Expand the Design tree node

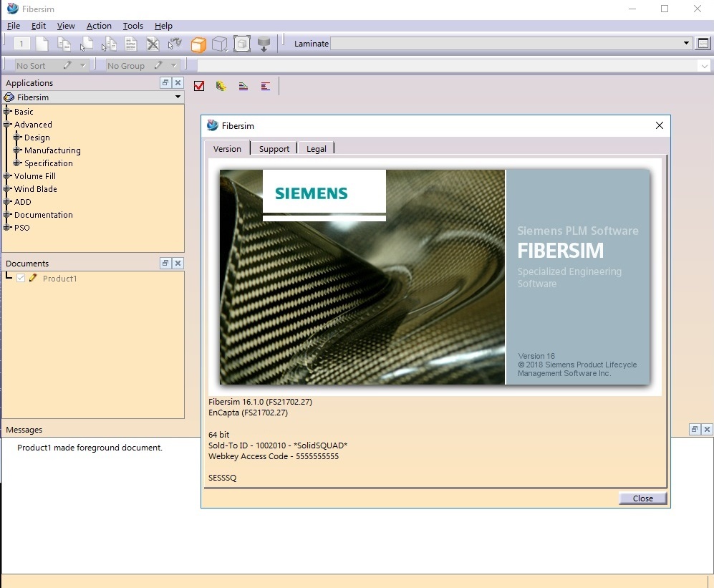click(x=17, y=137)
